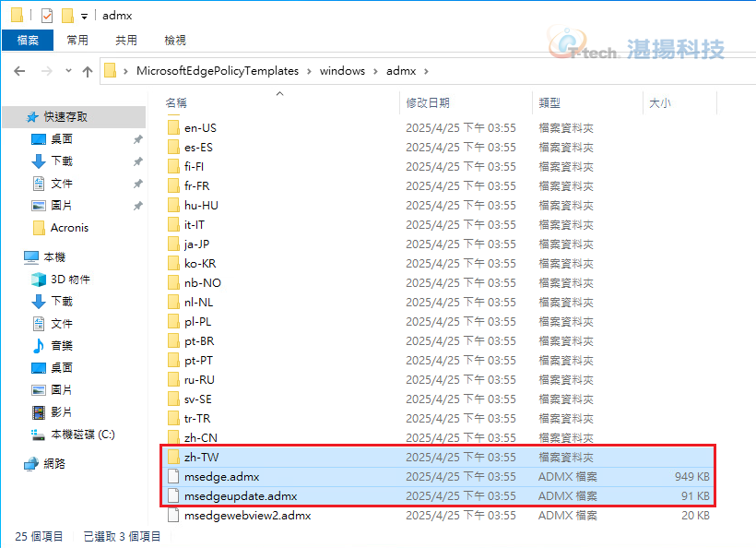The image size is (756, 548).
Task: Select the nl-NL folder icon
Action: click(173, 302)
